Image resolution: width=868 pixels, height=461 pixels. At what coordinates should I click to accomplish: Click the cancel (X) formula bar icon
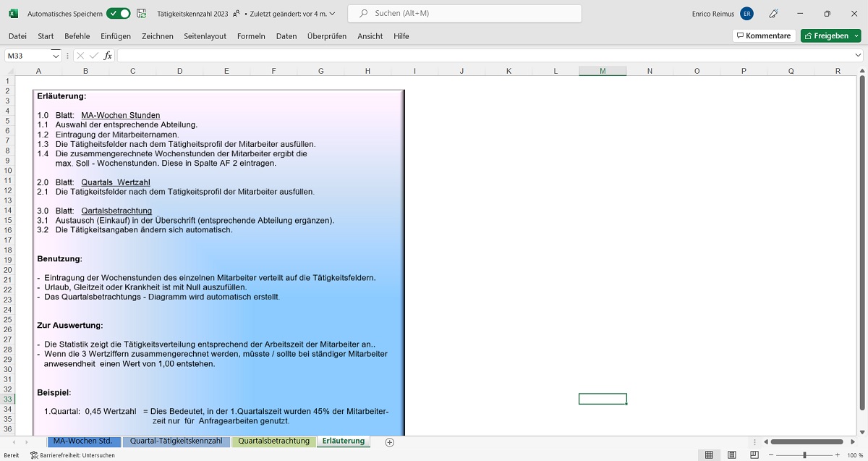tap(80, 56)
